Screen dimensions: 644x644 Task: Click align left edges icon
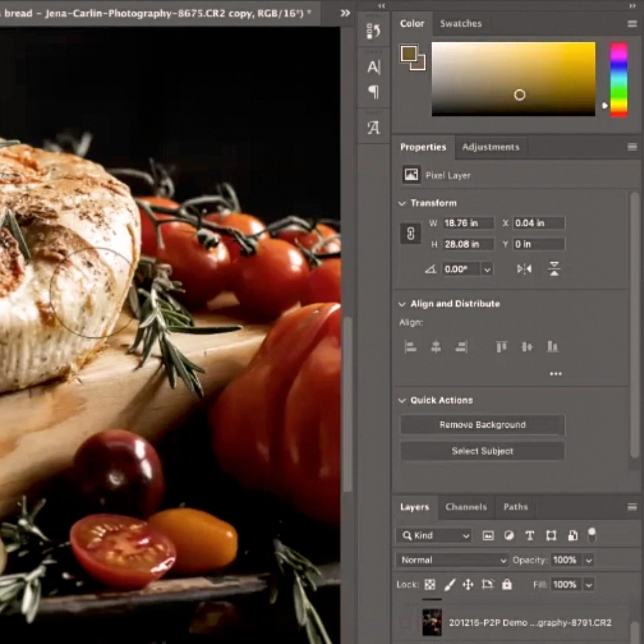coord(410,347)
